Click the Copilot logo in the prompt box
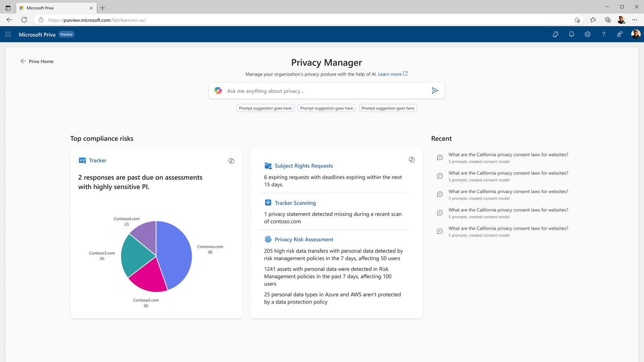 coord(218,91)
